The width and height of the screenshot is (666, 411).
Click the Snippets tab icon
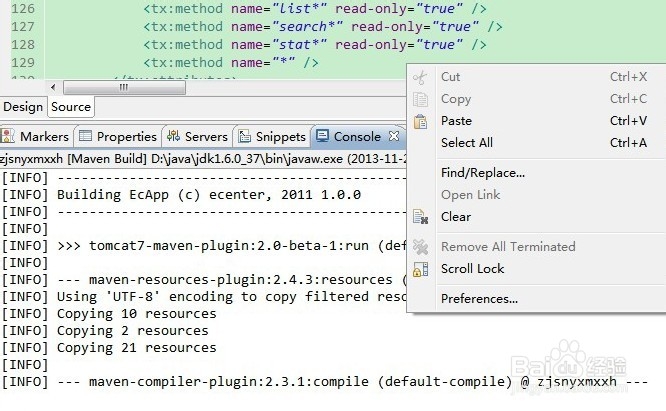(x=244, y=136)
